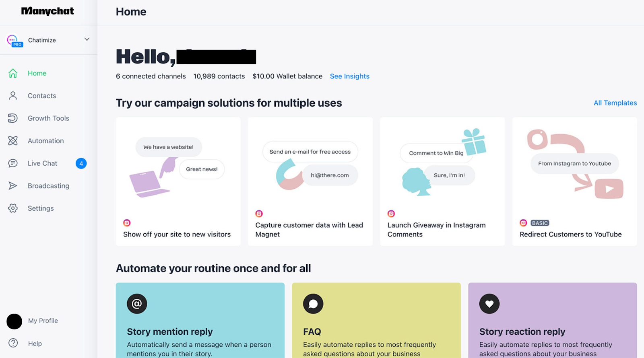Click the heart icon on Story reaction reply

[489, 304]
